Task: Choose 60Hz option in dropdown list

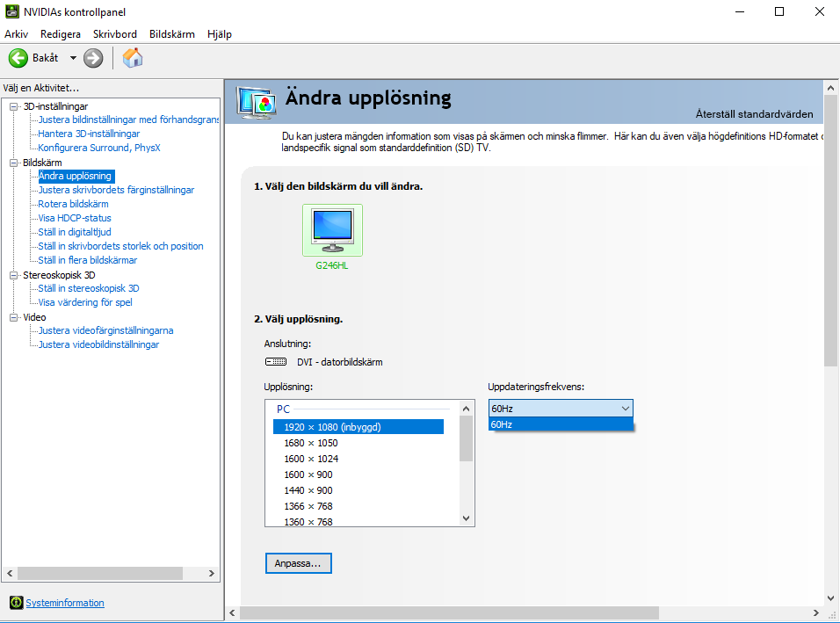Action: point(561,424)
